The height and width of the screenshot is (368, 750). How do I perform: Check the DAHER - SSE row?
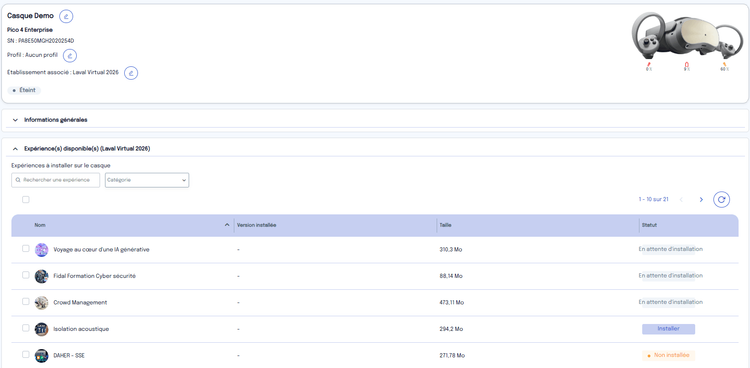click(26, 354)
